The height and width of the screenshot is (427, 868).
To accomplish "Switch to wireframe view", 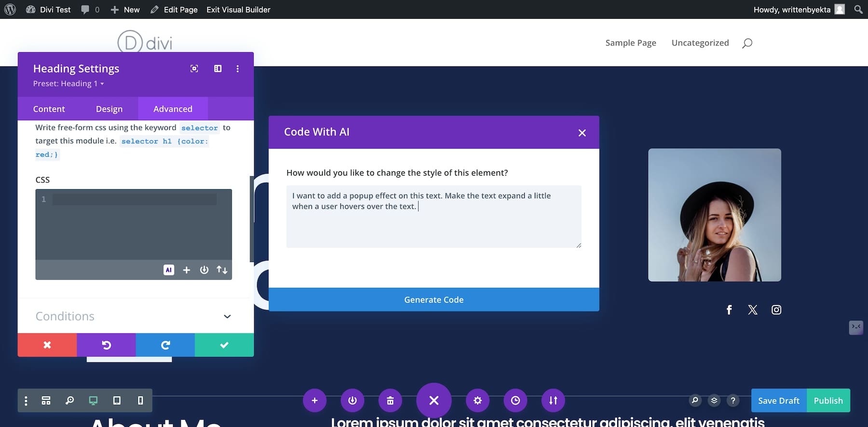I will coord(46,400).
